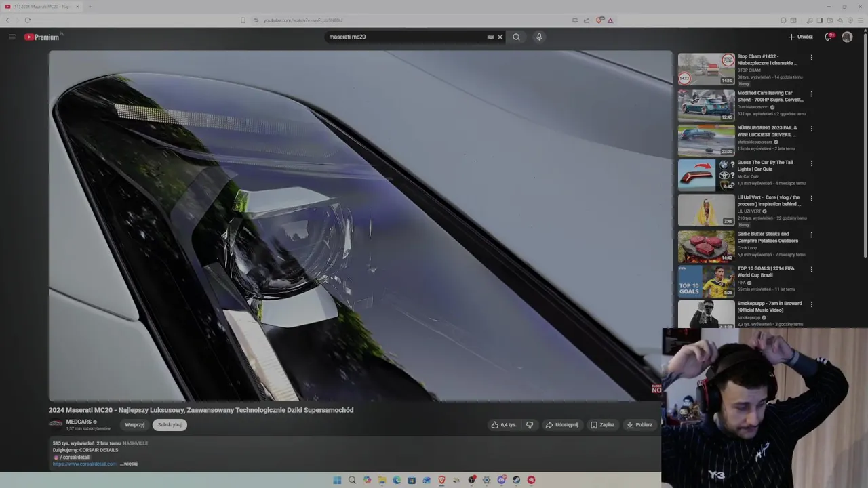Download the video with Pobierz
868x488 pixels.
point(639,425)
